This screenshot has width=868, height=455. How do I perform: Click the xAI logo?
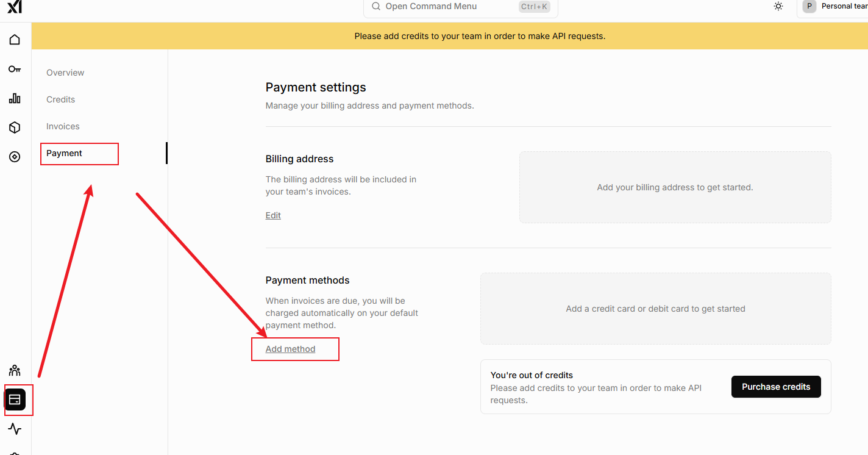(x=15, y=6)
